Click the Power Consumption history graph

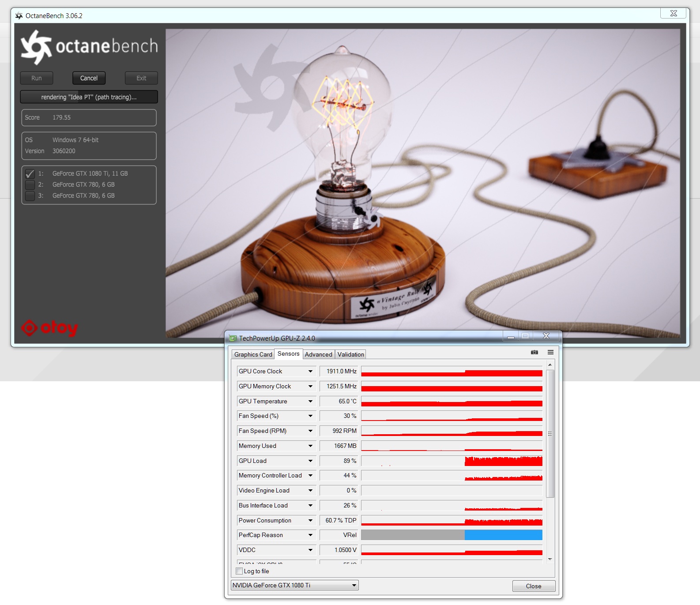452,521
